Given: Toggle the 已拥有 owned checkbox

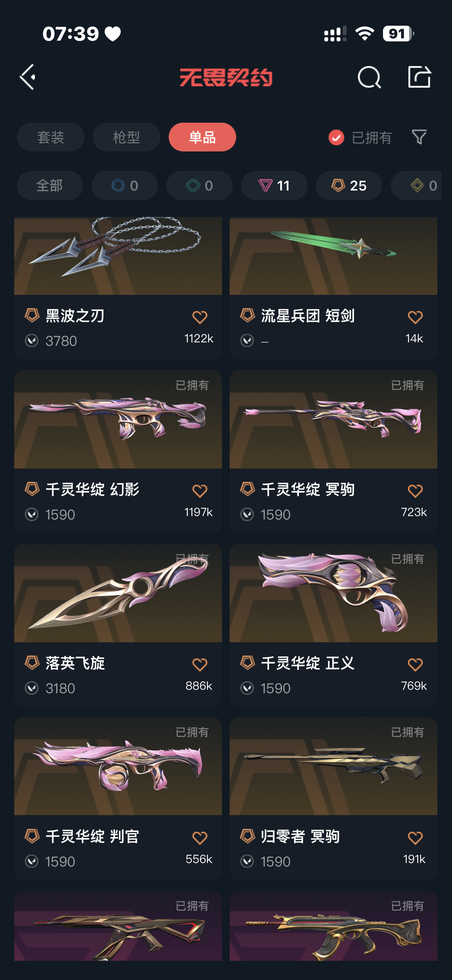Looking at the screenshot, I should 336,137.
